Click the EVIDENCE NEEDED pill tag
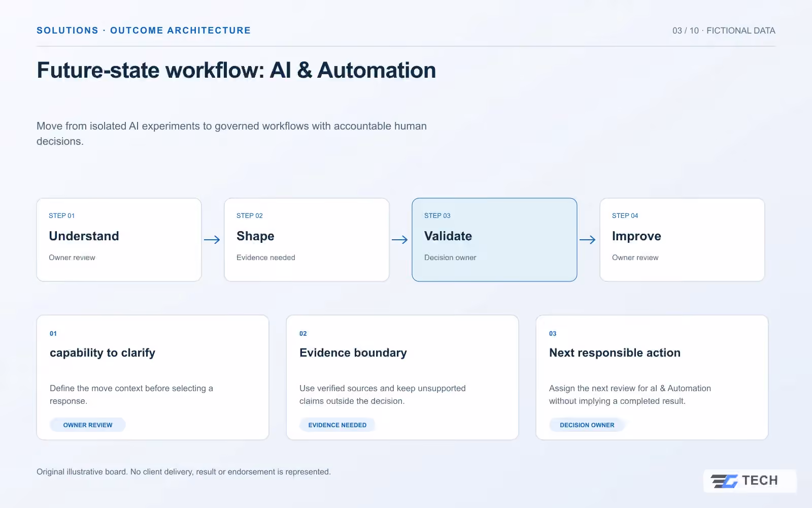The height and width of the screenshot is (508, 812). pos(337,425)
